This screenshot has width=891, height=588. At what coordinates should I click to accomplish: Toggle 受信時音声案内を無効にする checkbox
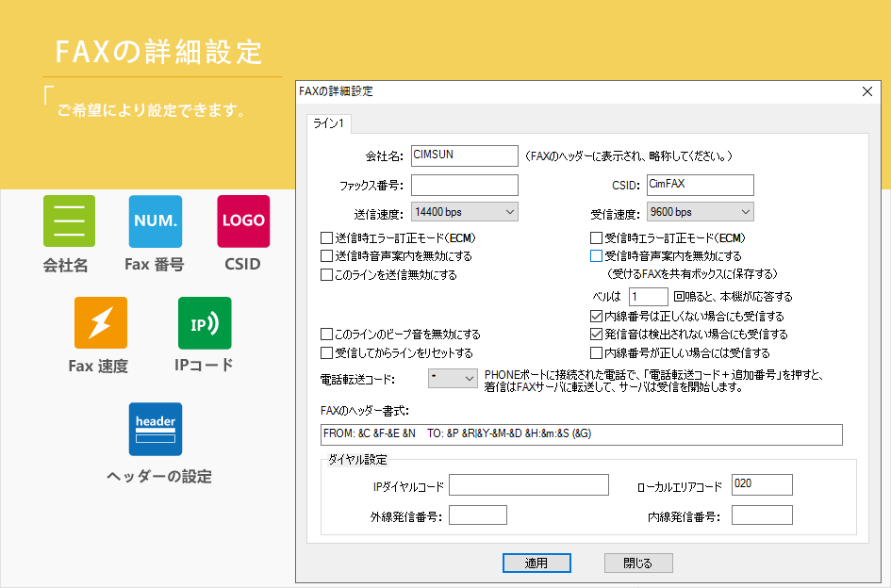(x=596, y=255)
